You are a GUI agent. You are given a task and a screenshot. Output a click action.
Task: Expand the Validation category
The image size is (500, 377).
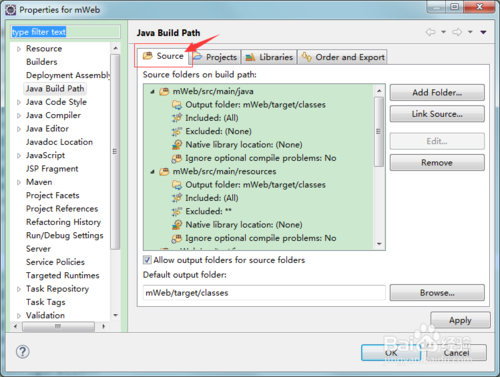point(19,316)
